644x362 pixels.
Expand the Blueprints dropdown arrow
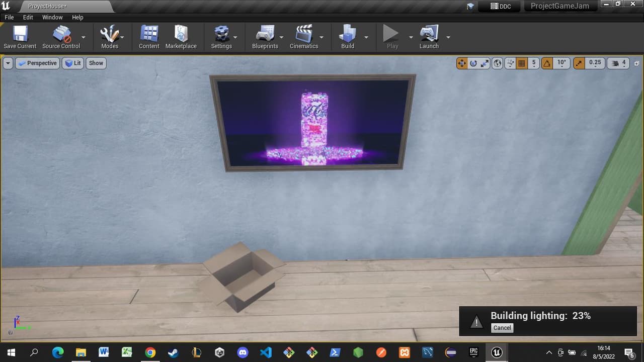281,37
